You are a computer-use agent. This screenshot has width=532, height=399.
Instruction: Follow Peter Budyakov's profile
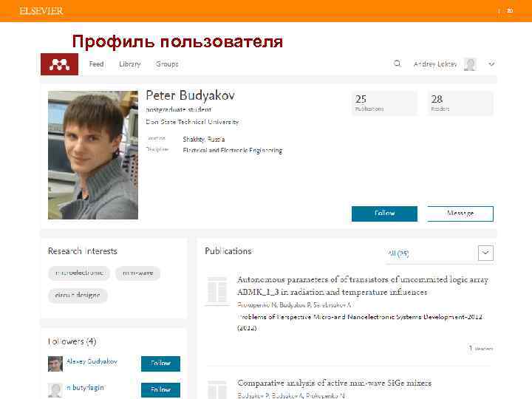[384, 214]
